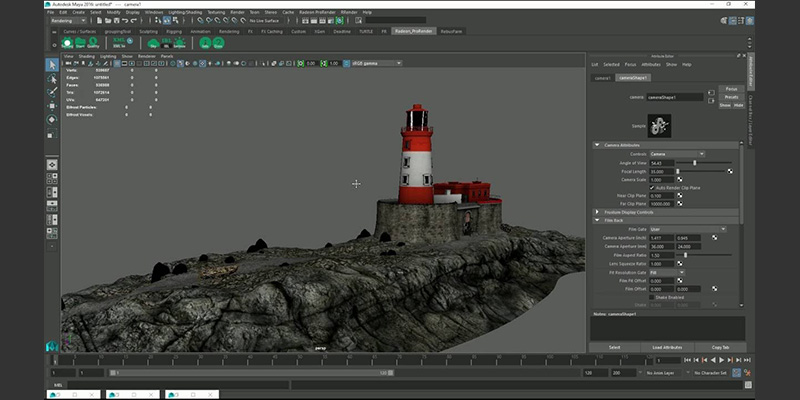Click the magnet snap to grid icon

click(201, 20)
